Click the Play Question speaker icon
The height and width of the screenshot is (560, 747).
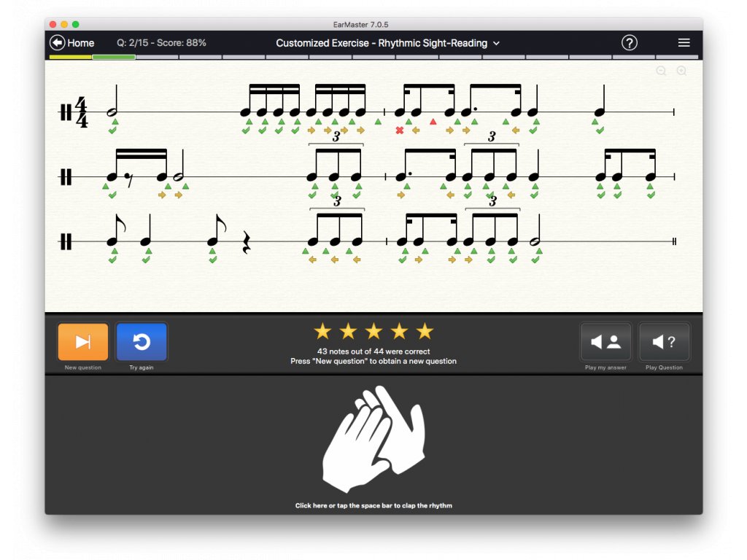click(x=664, y=341)
